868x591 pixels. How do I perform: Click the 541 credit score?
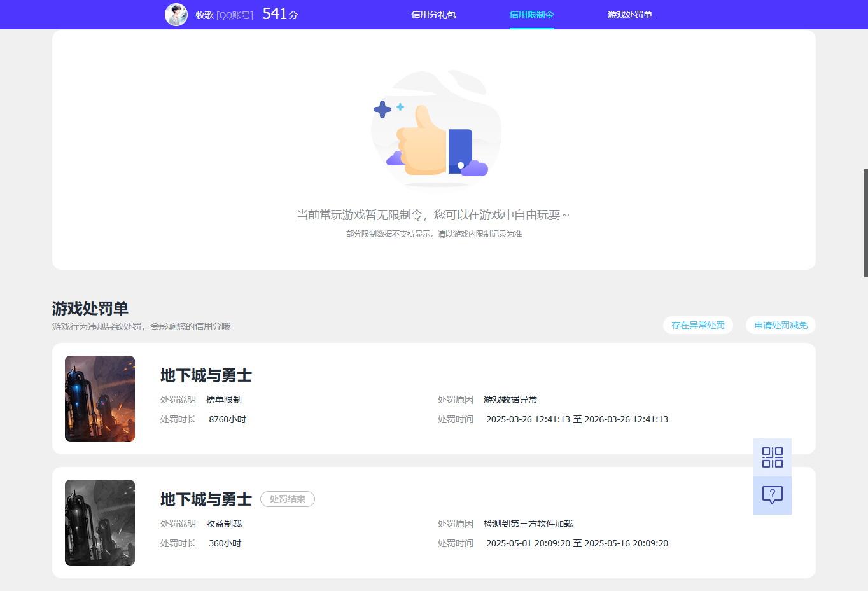(276, 14)
